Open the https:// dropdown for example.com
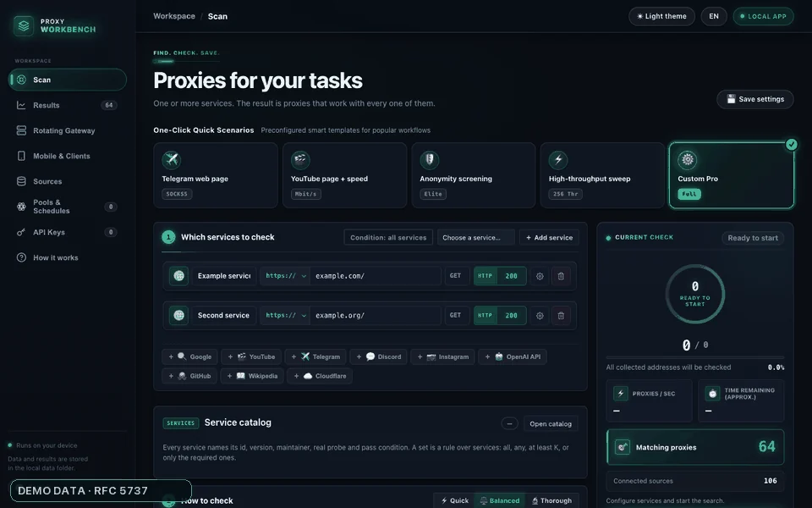The height and width of the screenshot is (508, 812). coord(285,276)
